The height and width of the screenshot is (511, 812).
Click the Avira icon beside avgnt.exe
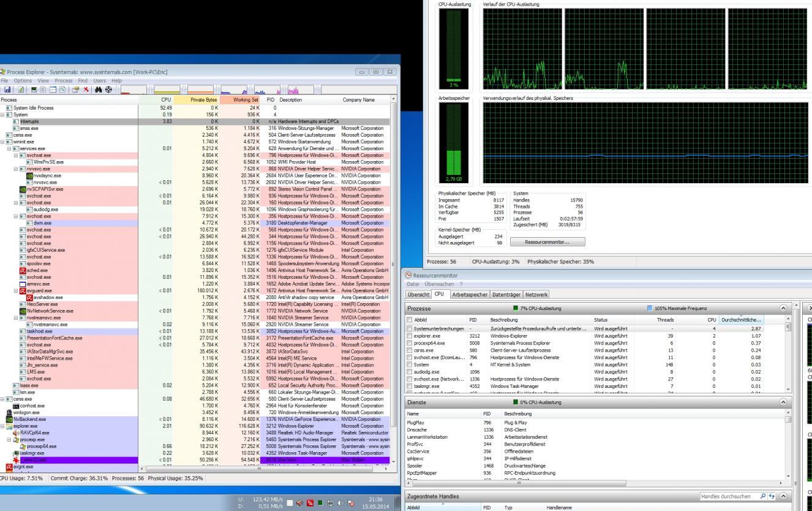click(9, 467)
